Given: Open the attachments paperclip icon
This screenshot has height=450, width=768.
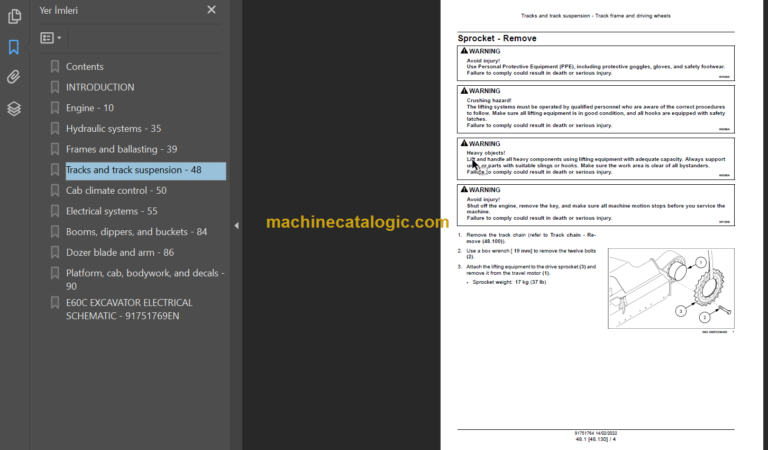Looking at the screenshot, I should click(14, 77).
